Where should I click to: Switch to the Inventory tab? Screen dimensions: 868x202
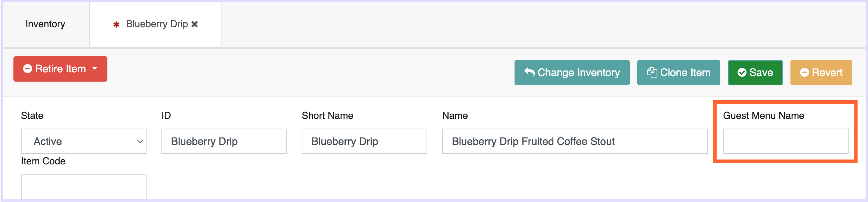45,24
